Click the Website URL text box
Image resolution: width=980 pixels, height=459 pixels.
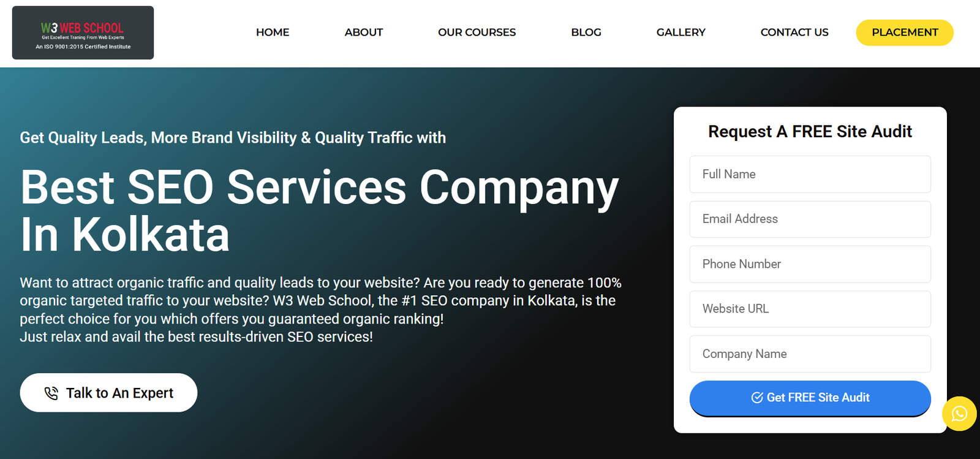click(x=810, y=309)
